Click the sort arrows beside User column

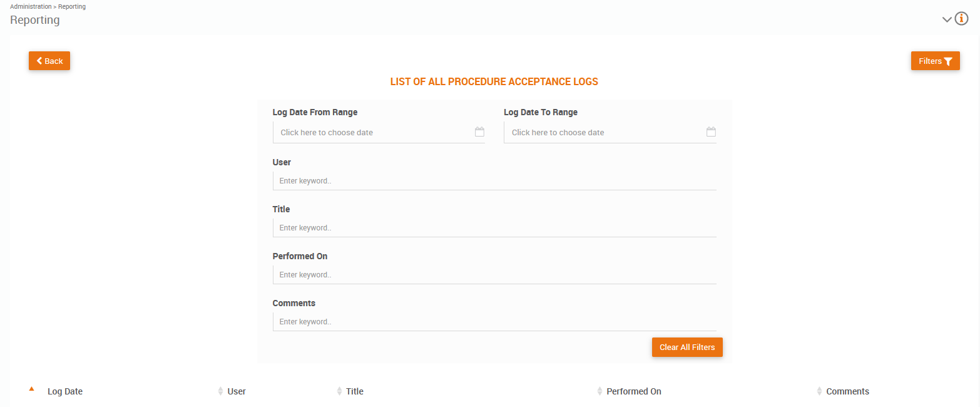click(x=220, y=391)
